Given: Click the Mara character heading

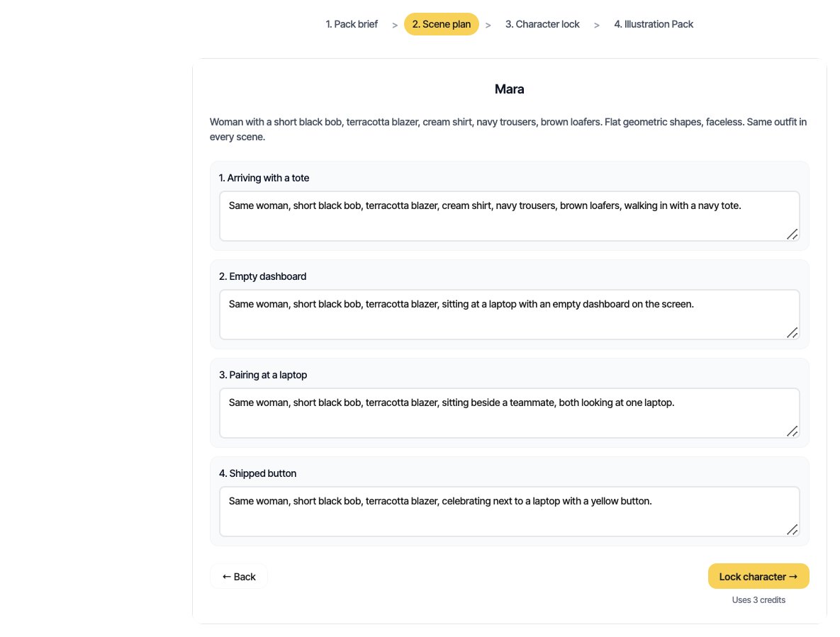Looking at the screenshot, I should coord(510,89).
